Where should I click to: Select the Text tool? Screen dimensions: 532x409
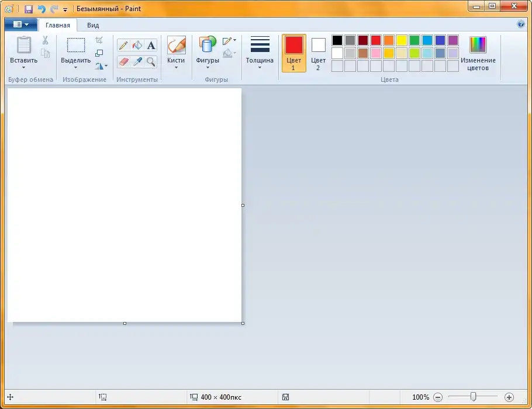(x=151, y=46)
